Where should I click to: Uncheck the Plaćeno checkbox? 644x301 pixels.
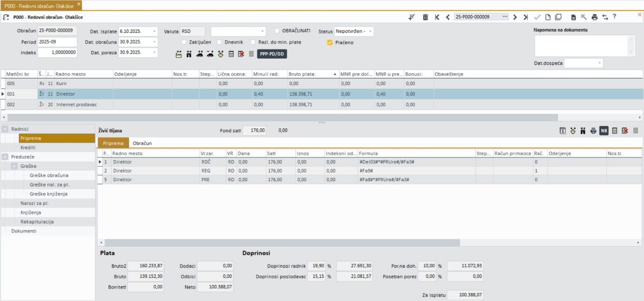(330, 42)
